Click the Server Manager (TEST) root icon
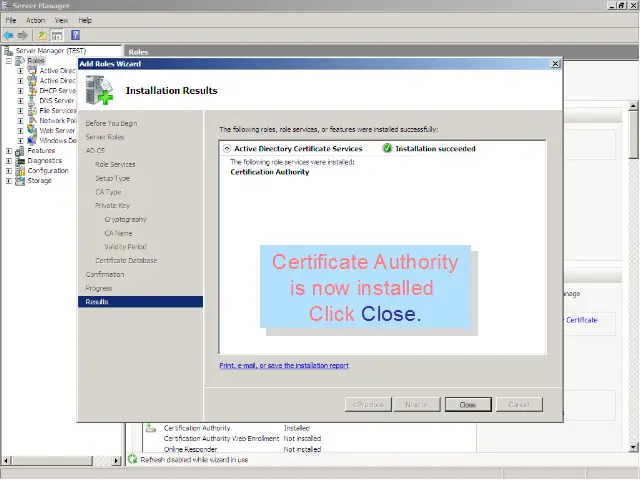Screen dimensions: 640x480 [8, 51]
